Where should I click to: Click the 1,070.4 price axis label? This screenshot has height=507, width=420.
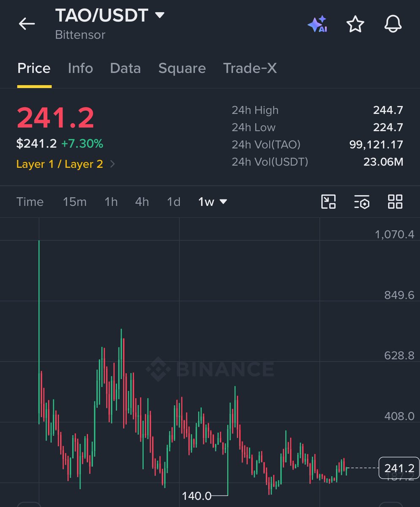[x=395, y=234]
